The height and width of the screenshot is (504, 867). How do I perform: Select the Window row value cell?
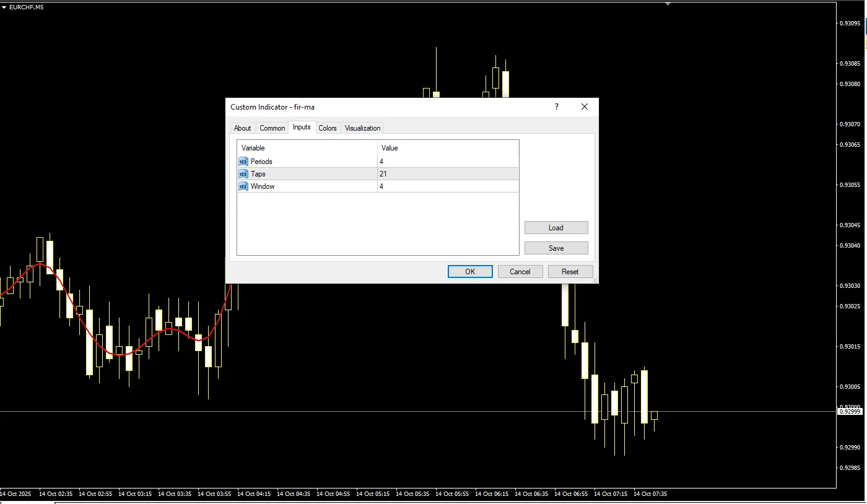coord(447,186)
